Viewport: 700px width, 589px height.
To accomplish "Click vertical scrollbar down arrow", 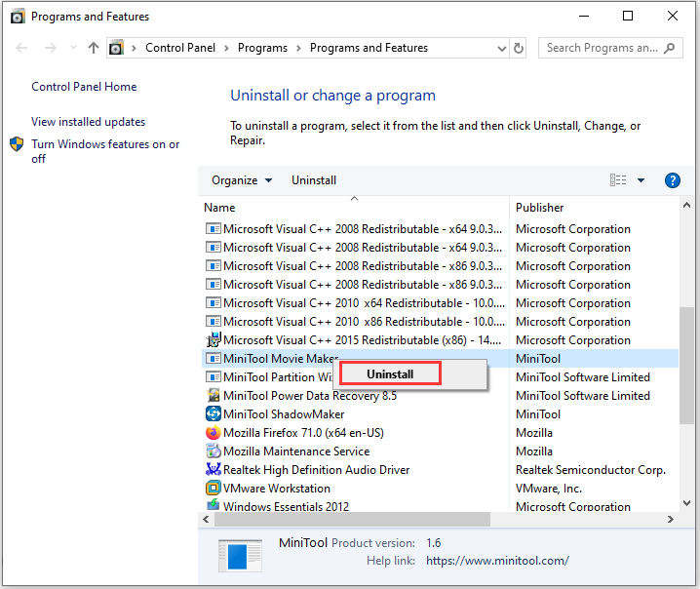I will (x=686, y=503).
